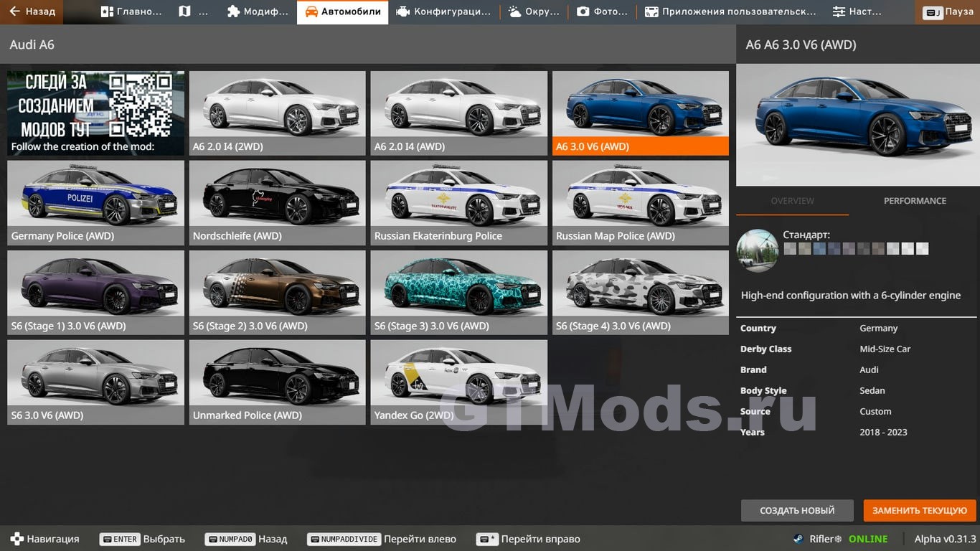Image resolution: width=980 pixels, height=551 pixels.
Task: Select the Russian Map Police (AWD) car
Action: [x=641, y=203]
